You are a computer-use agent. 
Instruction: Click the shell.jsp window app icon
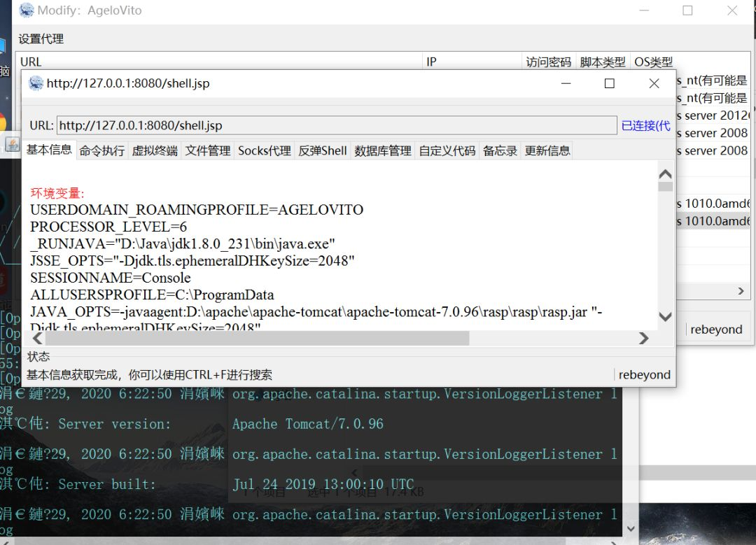36,83
